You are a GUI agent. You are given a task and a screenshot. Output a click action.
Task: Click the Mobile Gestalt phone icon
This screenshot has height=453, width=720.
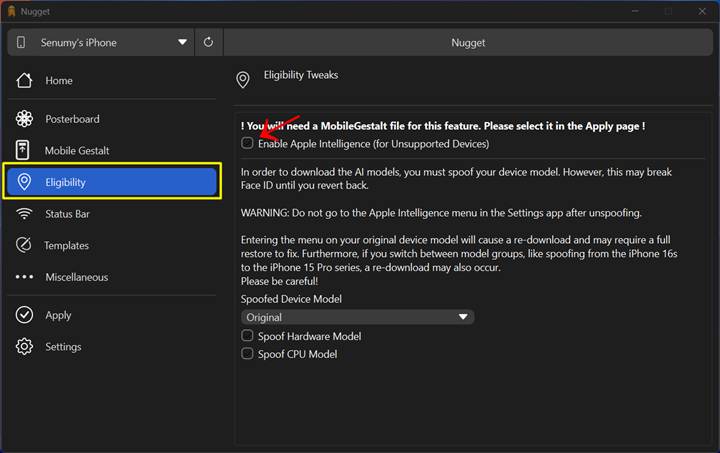click(x=22, y=150)
